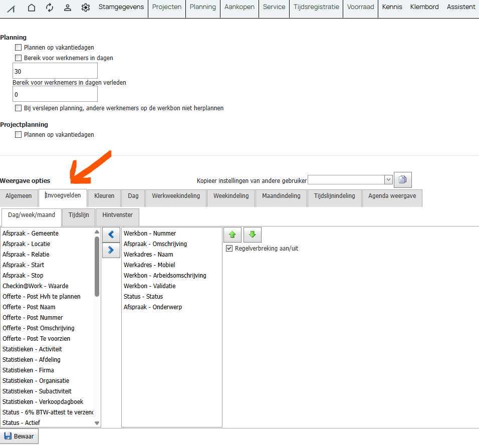
Task: Select Werkbon - Nummer in selected fields
Action: [x=150, y=233]
